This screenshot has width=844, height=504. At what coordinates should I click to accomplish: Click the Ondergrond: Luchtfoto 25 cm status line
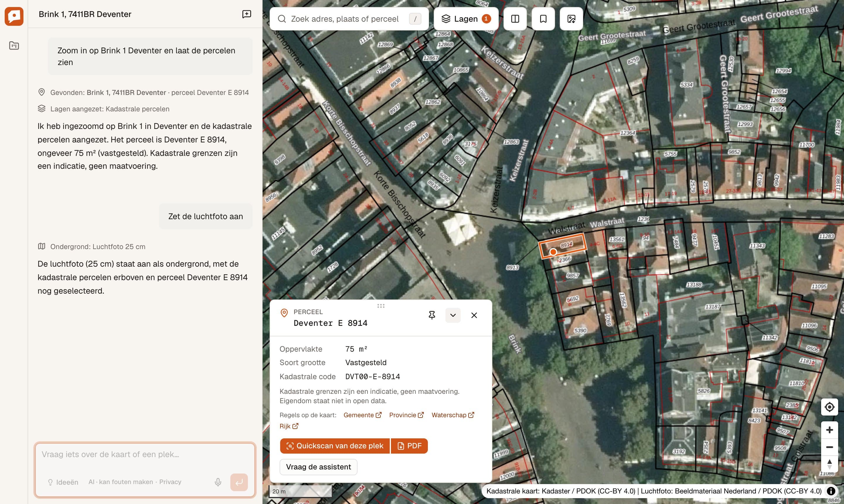[x=92, y=246]
